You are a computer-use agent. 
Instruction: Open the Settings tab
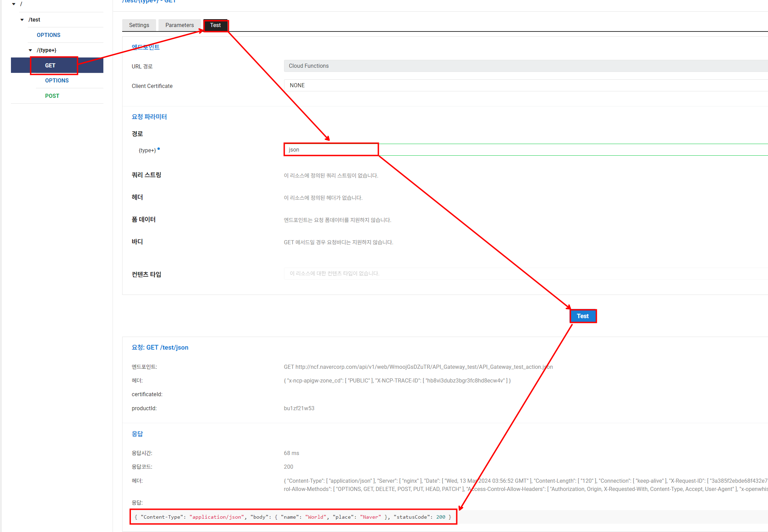[x=139, y=25]
